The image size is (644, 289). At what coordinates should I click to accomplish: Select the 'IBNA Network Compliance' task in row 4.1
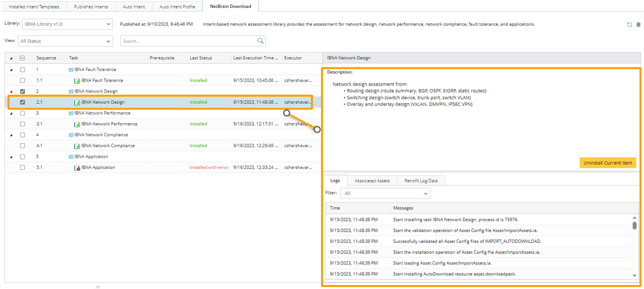coord(108,146)
